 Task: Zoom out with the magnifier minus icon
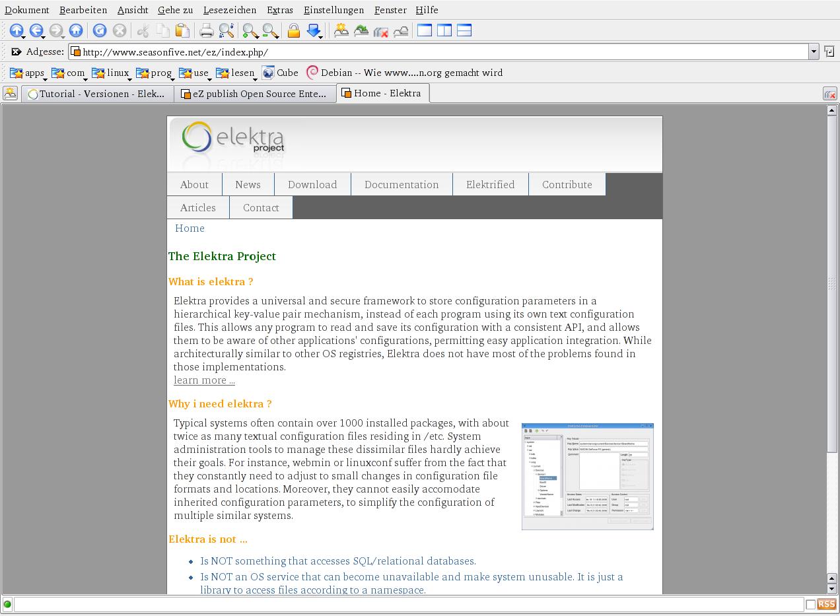(270, 30)
